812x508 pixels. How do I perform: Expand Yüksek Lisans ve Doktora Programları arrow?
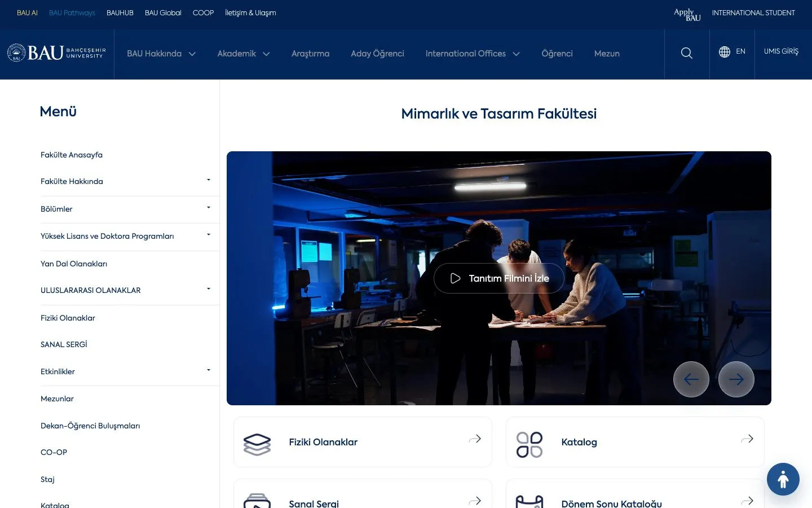coord(209,235)
